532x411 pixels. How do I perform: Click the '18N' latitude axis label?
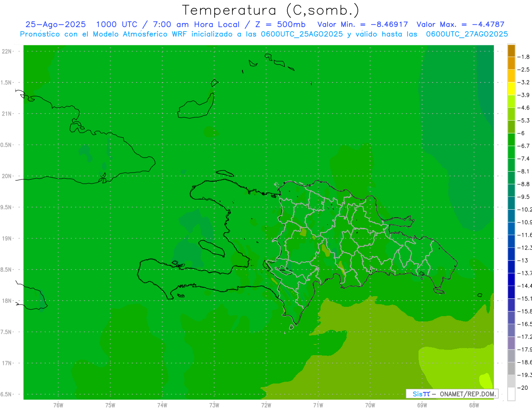(7, 301)
